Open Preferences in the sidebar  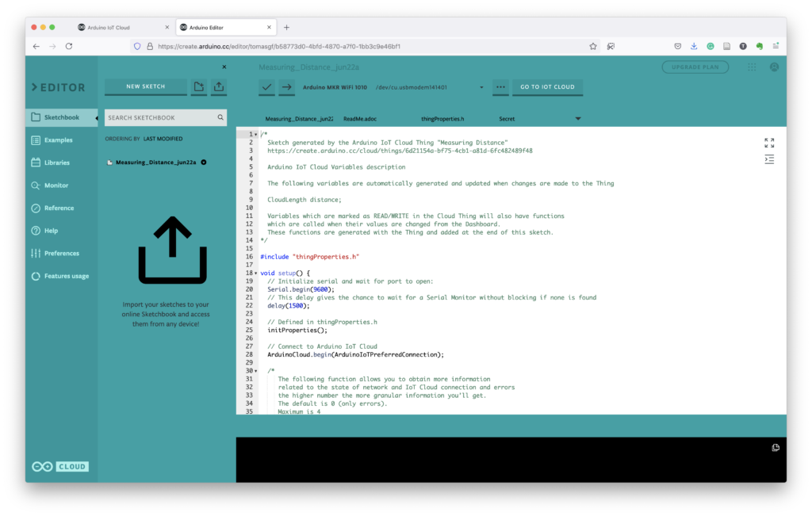62,253
